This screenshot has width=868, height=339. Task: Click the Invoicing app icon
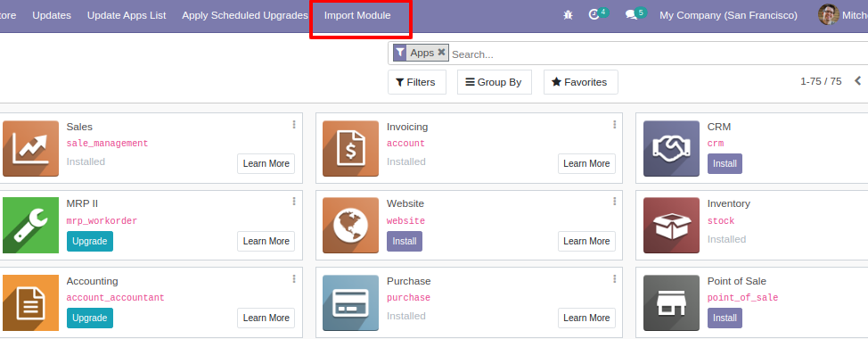pyautogui.click(x=350, y=148)
